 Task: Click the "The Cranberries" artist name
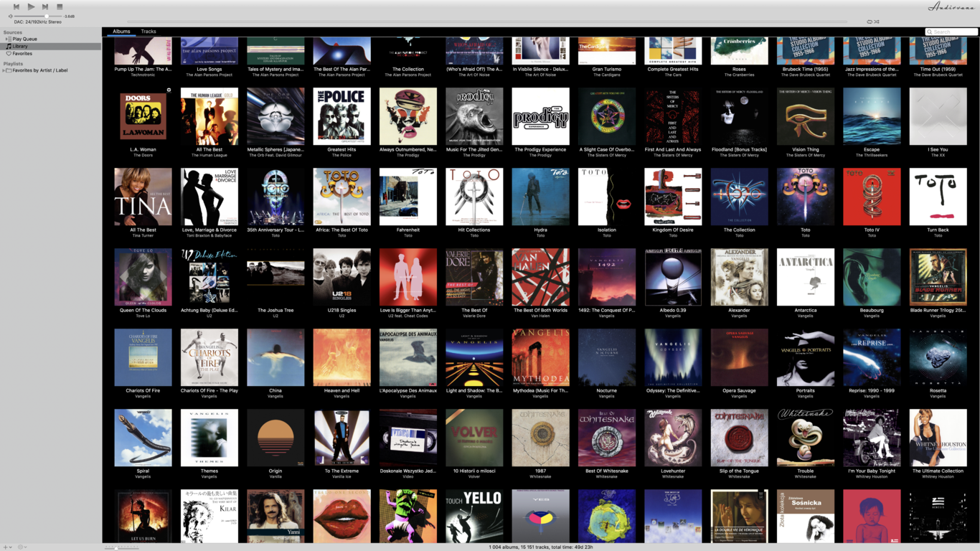739,75
